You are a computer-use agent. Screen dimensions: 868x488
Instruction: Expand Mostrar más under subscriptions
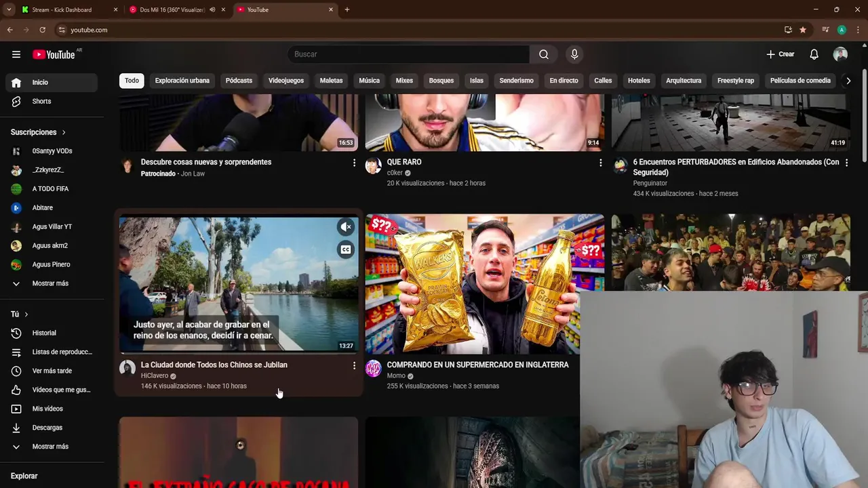[52, 283]
